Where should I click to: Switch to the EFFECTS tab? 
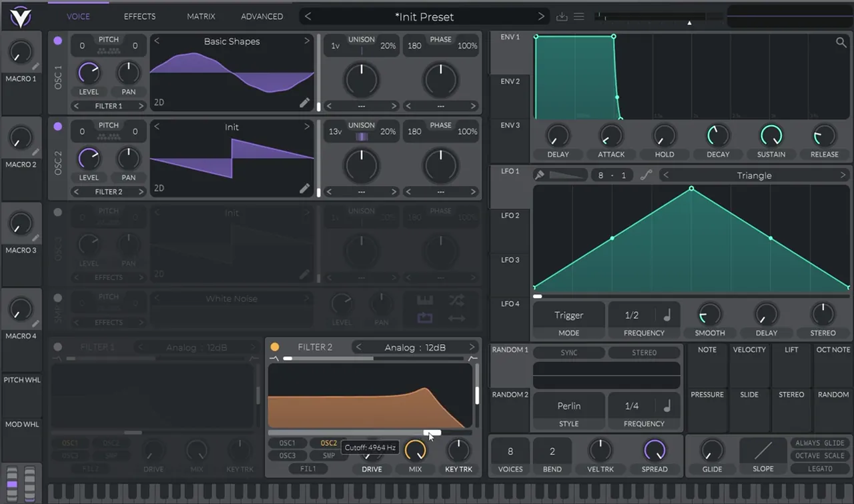[140, 16]
